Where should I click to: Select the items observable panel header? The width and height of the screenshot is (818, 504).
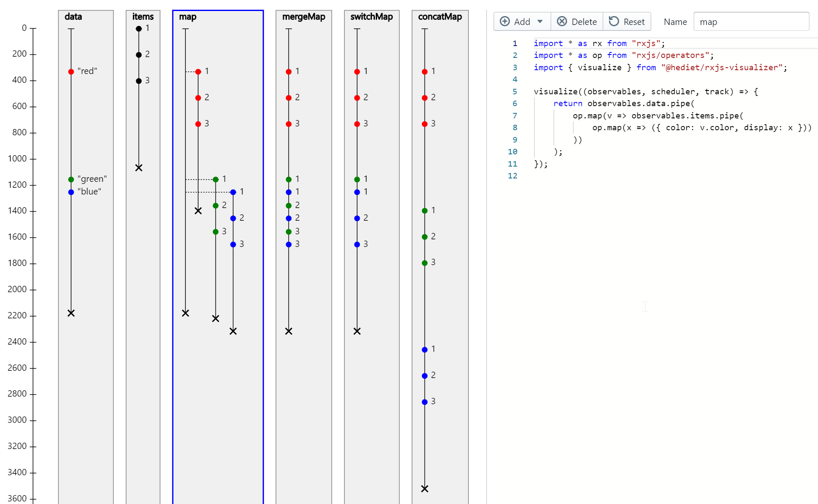coord(143,17)
